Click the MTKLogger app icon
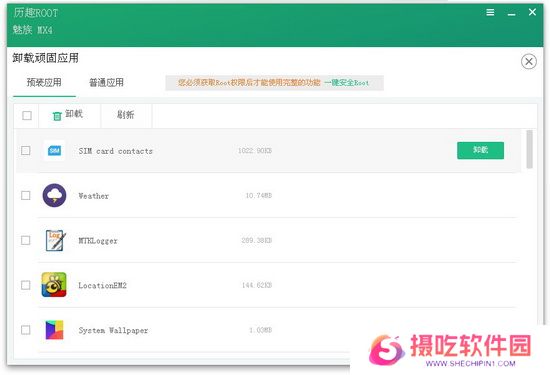 pyautogui.click(x=55, y=240)
